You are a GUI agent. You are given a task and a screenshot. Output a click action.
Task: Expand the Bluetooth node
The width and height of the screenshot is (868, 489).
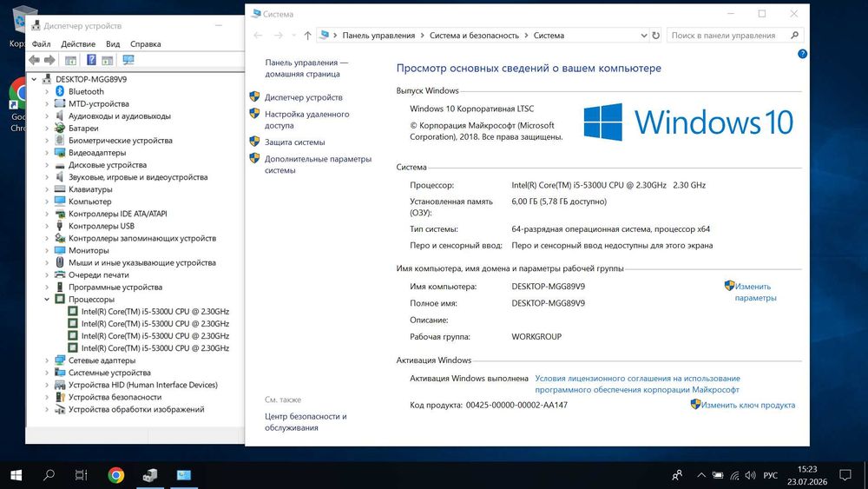click(x=47, y=91)
